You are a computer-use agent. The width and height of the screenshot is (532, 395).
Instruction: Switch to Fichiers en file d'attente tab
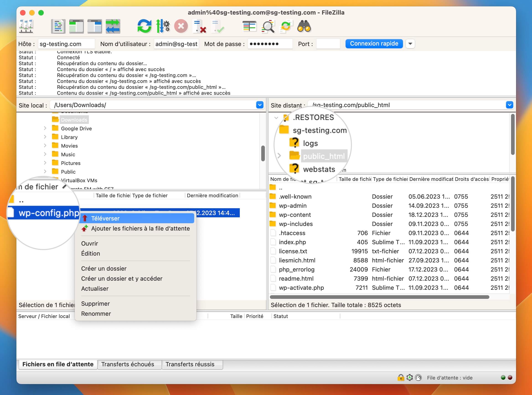click(x=58, y=364)
